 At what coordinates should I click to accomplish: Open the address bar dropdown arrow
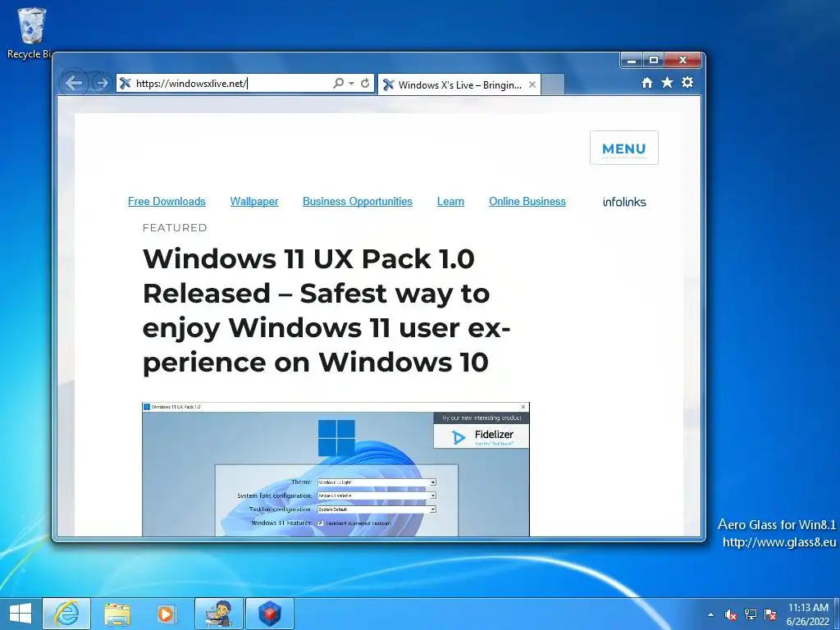[x=351, y=84]
